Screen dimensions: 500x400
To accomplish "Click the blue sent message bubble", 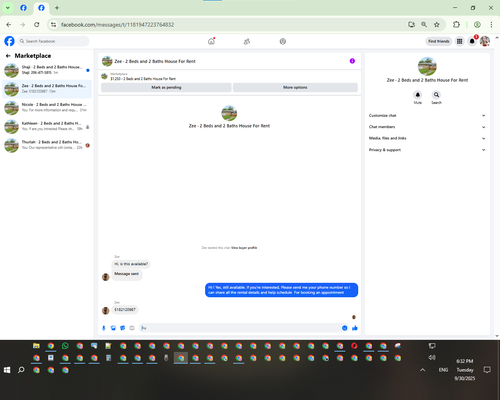I will pyautogui.click(x=281, y=290).
